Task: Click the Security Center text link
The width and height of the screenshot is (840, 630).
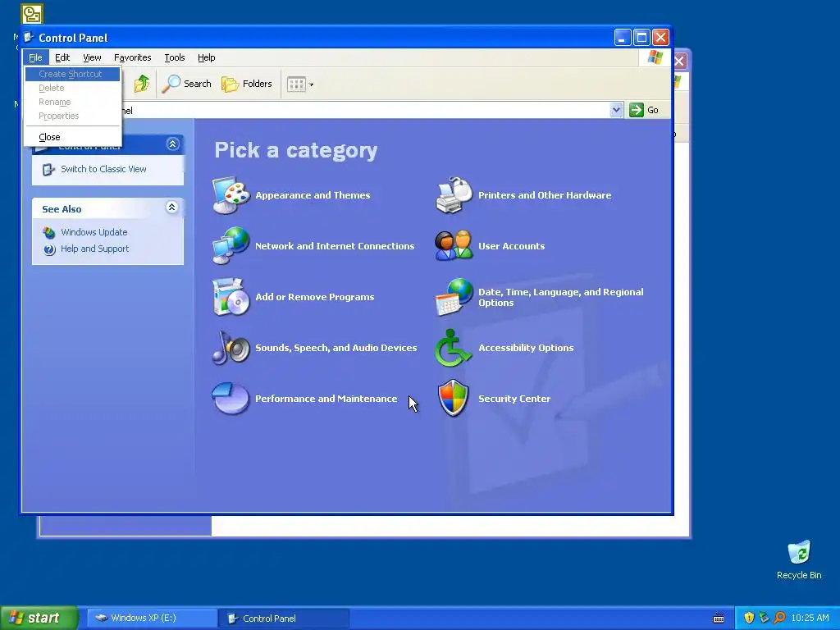Action: pyautogui.click(x=514, y=399)
